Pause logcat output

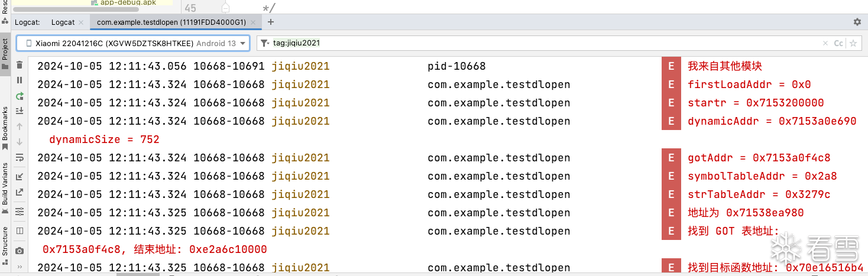click(20, 80)
